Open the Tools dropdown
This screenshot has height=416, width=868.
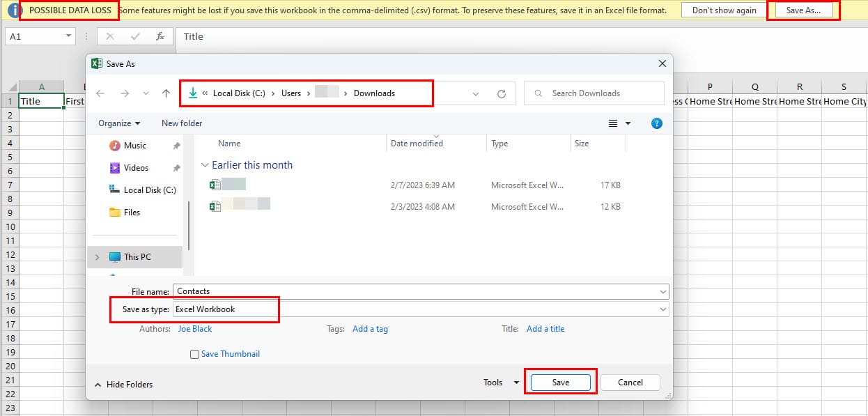coord(501,383)
